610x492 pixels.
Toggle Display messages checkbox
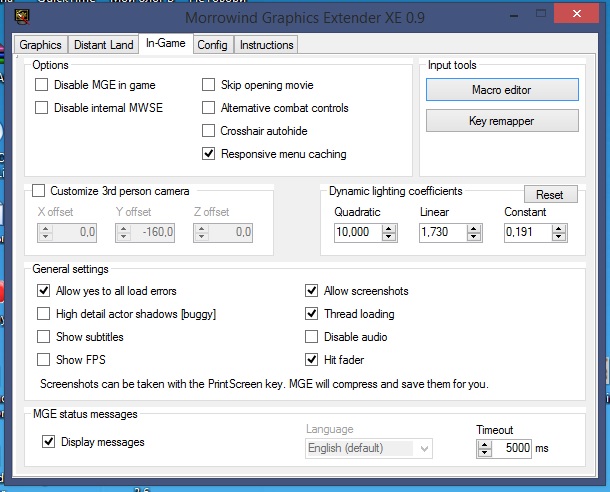tap(49, 441)
